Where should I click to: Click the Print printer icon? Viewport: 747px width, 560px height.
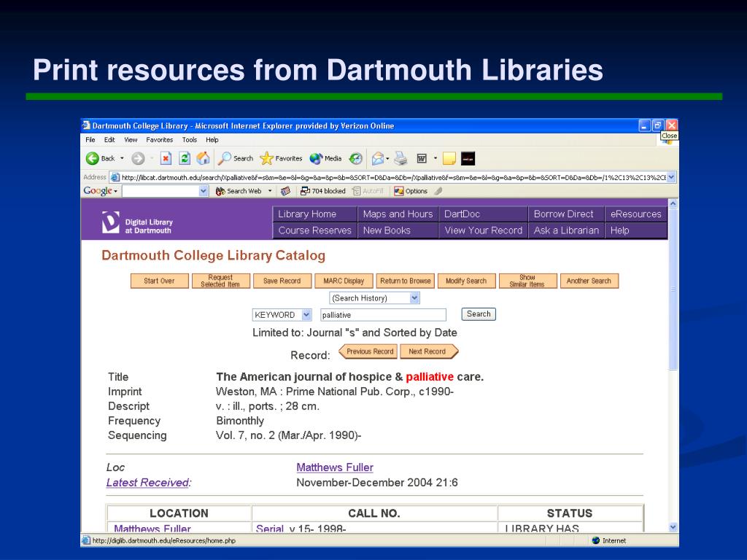coord(400,158)
